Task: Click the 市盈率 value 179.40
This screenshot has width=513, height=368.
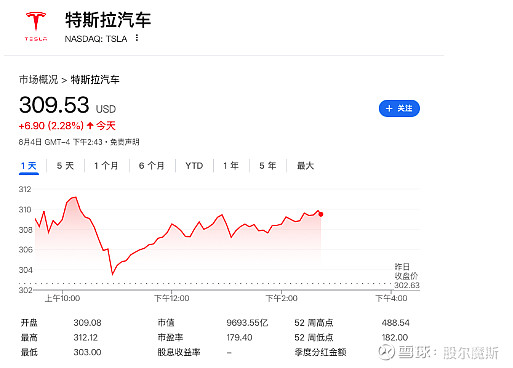Action: [239, 338]
